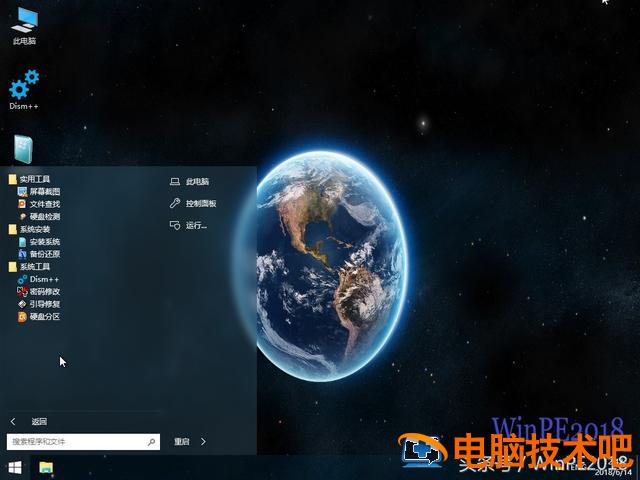Screen dimensions: 640x480
Task: Launch 安装系统 installer
Action: (39, 242)
